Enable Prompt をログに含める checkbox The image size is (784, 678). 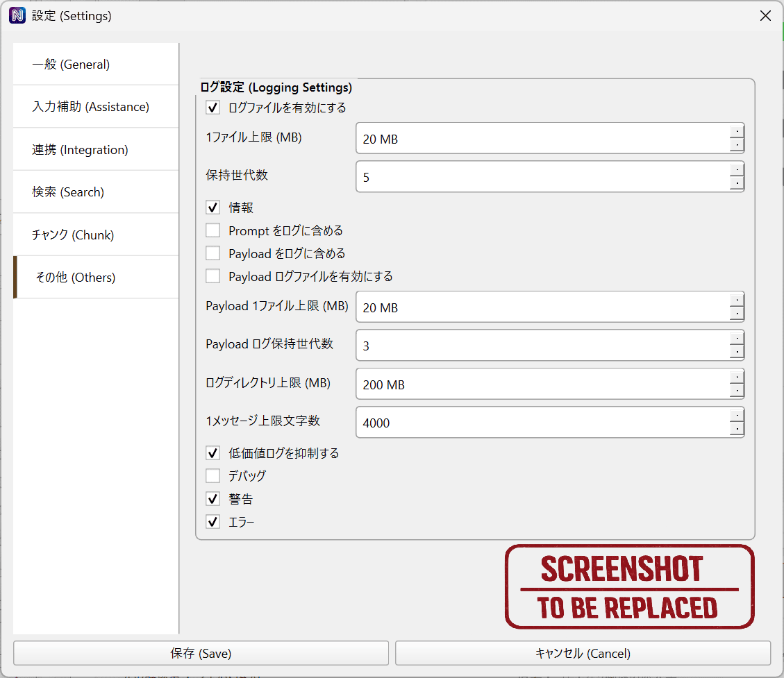(x=213, y=230)
